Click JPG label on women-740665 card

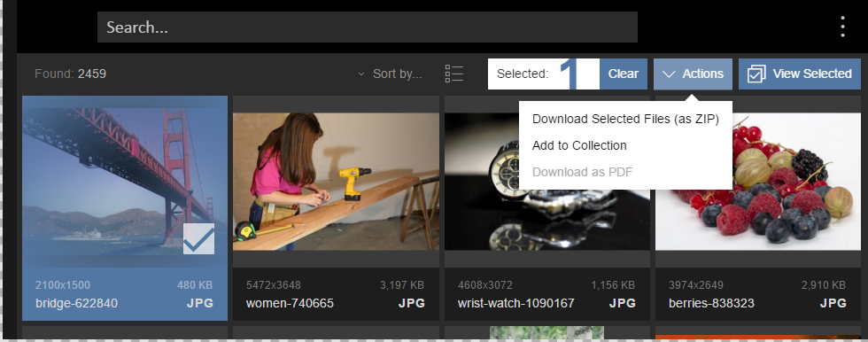pyautogui.click(x=411, y=303)
